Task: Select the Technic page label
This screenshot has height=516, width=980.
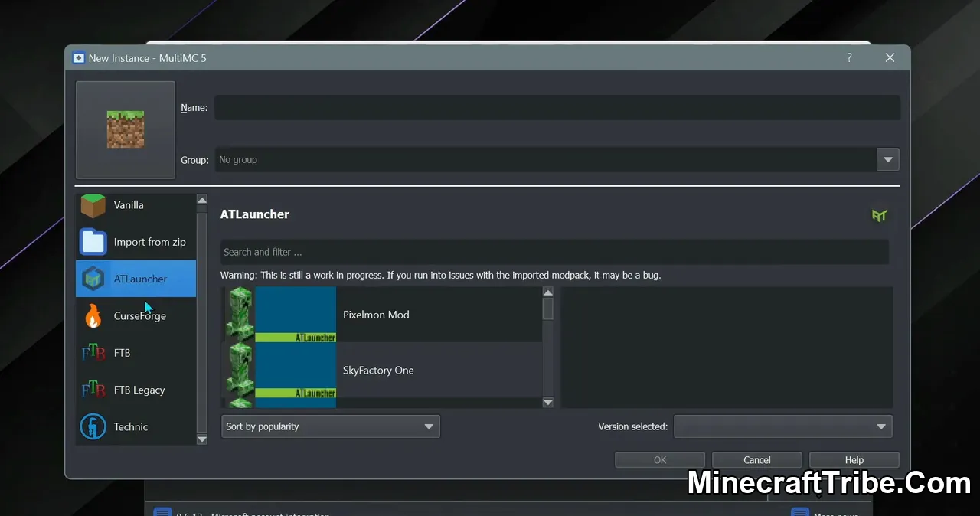Action: coord(131,426)
